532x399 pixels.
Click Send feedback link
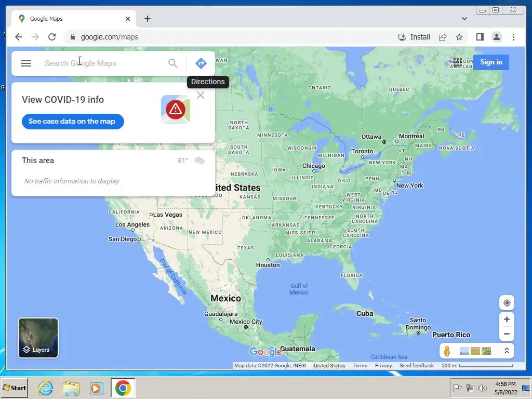click(x=416, y=365)
